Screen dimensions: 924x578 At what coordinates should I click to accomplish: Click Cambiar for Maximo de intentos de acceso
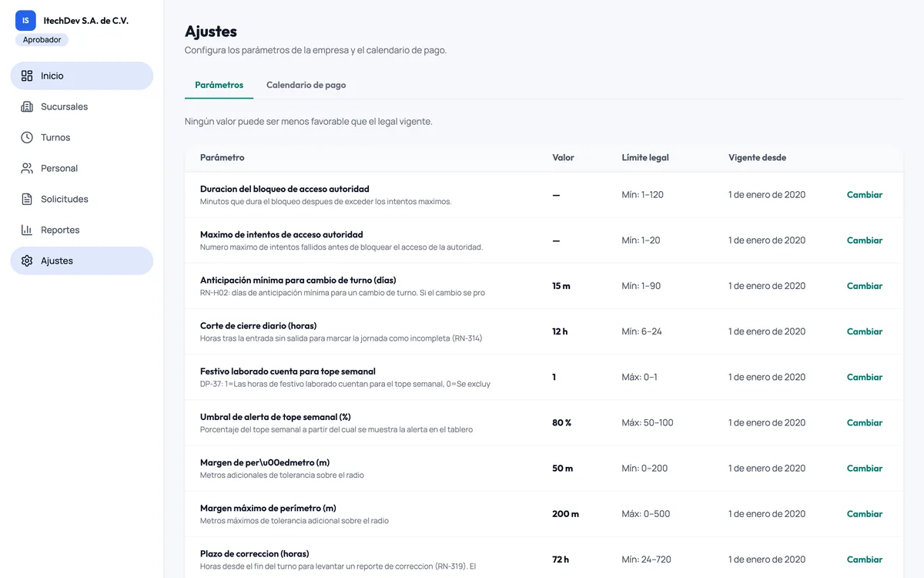tap(865, 240)
